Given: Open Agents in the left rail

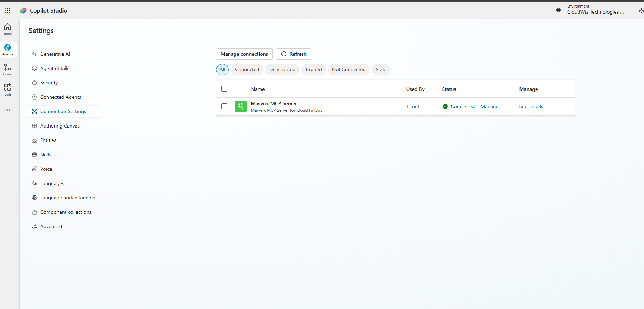Looking at the screenshot, I should click(x=8, y=50).
